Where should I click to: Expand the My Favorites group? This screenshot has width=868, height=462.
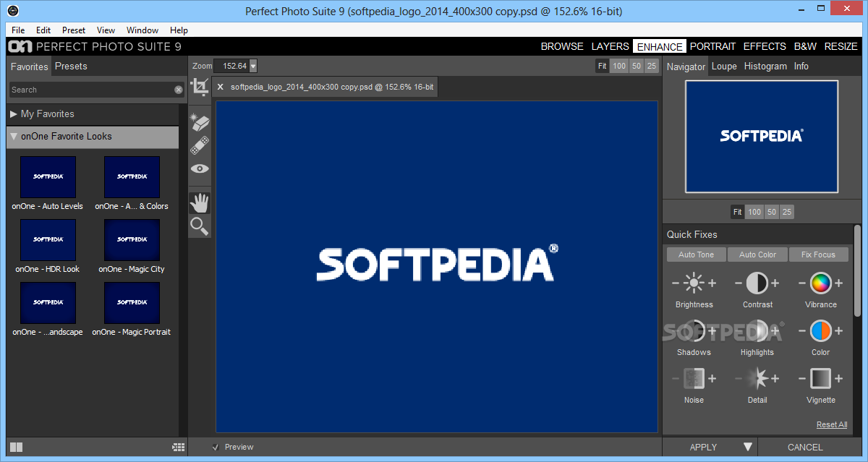click(x=14, y=114)
